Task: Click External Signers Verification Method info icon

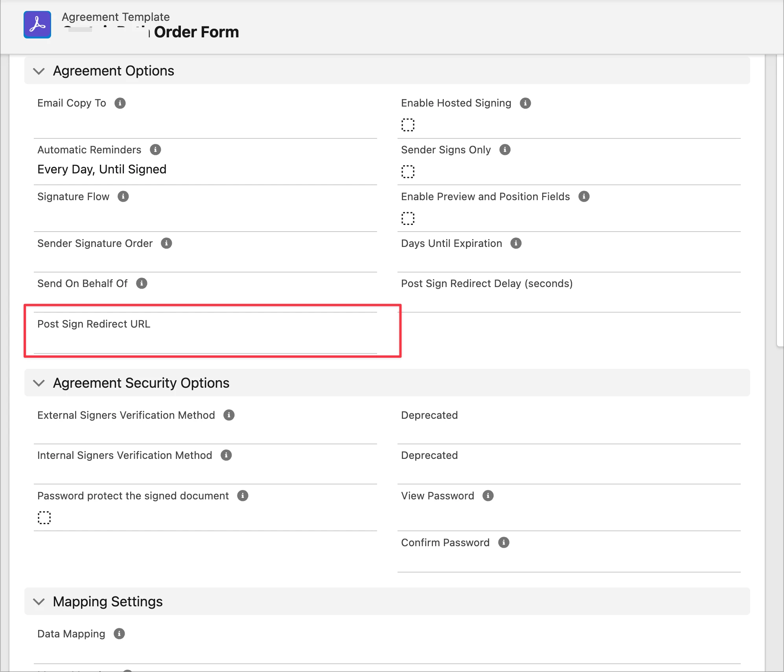Action: pos(229,415)
